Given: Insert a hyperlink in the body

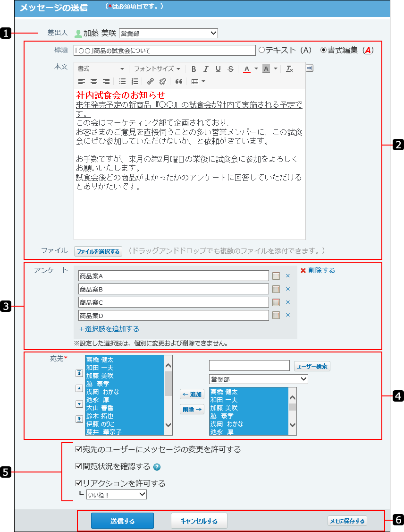Looking at the screenshot, I should (x=151, y=81).
